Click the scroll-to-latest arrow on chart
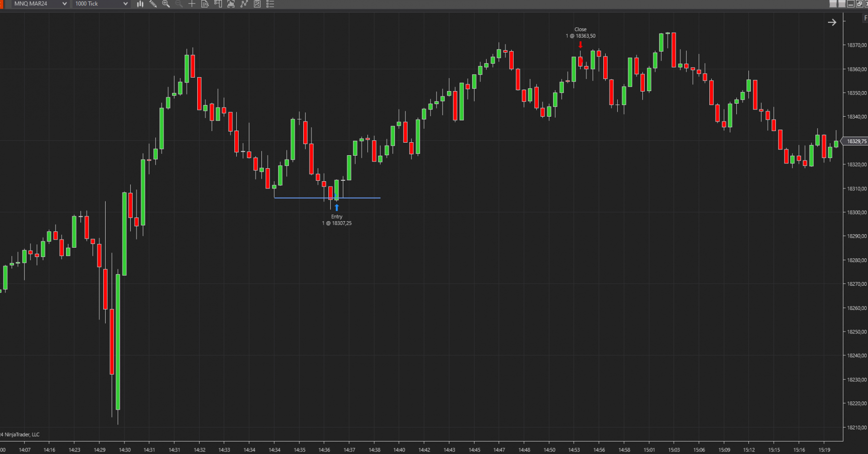Viewport: 868px width, 454px height. click(832, 22)
